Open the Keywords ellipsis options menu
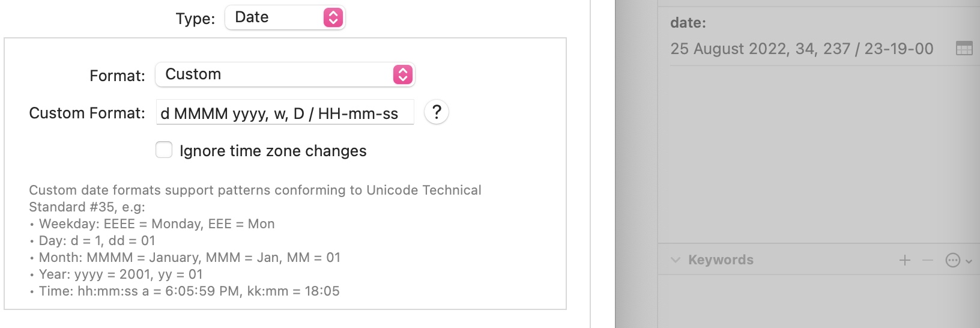 (x=952, y=260)
